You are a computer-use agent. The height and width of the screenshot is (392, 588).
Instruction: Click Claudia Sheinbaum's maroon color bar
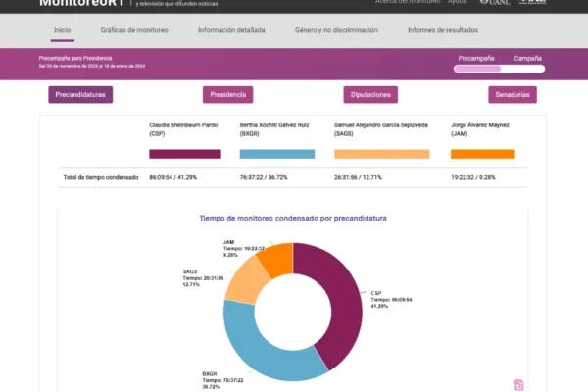click(x=185, y=154)
